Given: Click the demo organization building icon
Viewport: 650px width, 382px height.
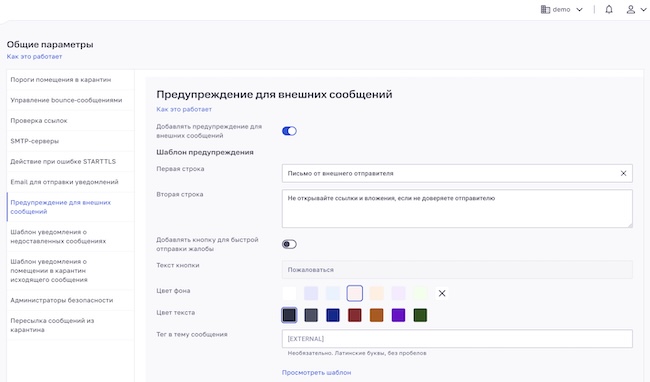Looking at the screenshot, I should 545,10.
